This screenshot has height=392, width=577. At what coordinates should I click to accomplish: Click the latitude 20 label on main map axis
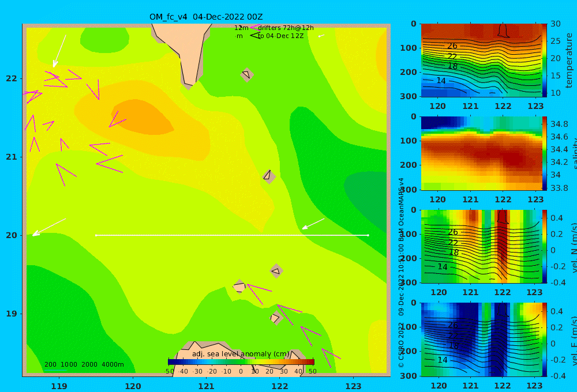12,235
